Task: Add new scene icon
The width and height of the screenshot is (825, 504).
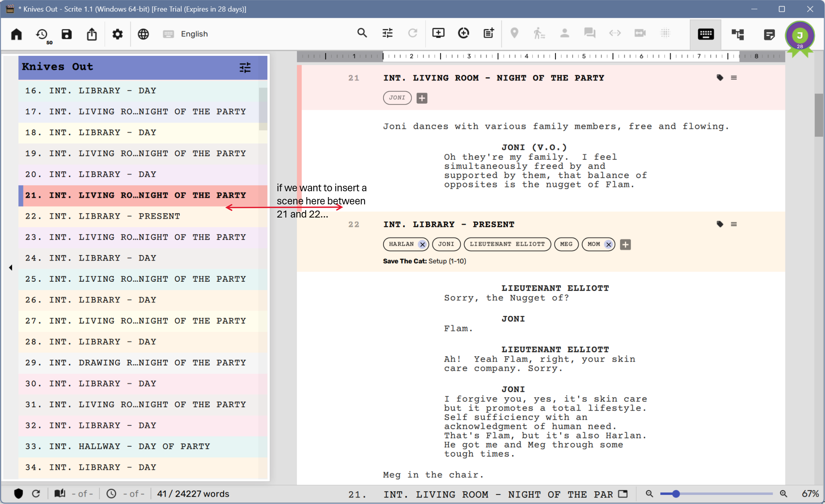Action: coord(438,33)
